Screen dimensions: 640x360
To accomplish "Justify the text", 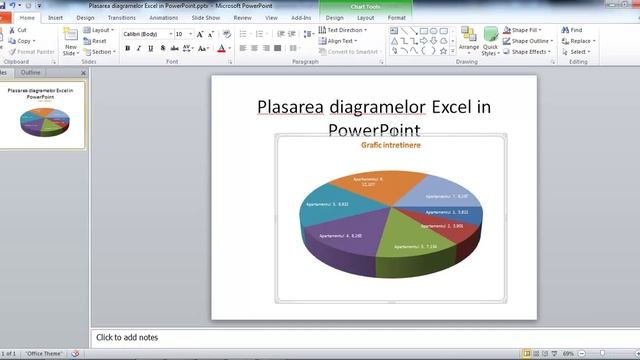I will [278, 48].
